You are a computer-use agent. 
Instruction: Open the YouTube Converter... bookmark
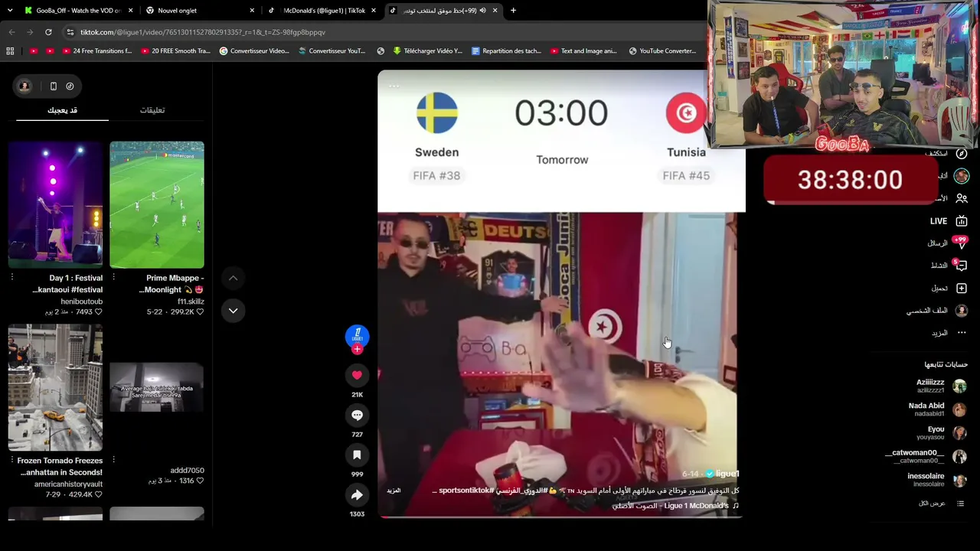[661, 51]
